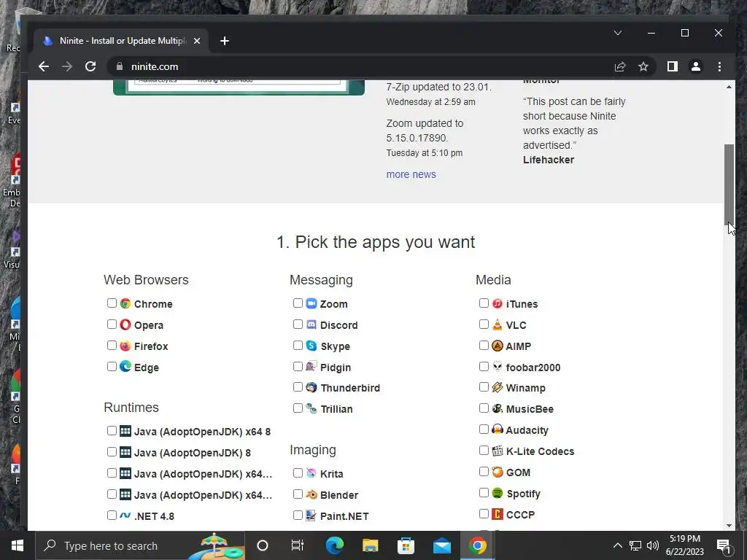747x560 pixels.
Task: Open Microsoft Edge from the taskbar
Action: (x=334, y=545)
